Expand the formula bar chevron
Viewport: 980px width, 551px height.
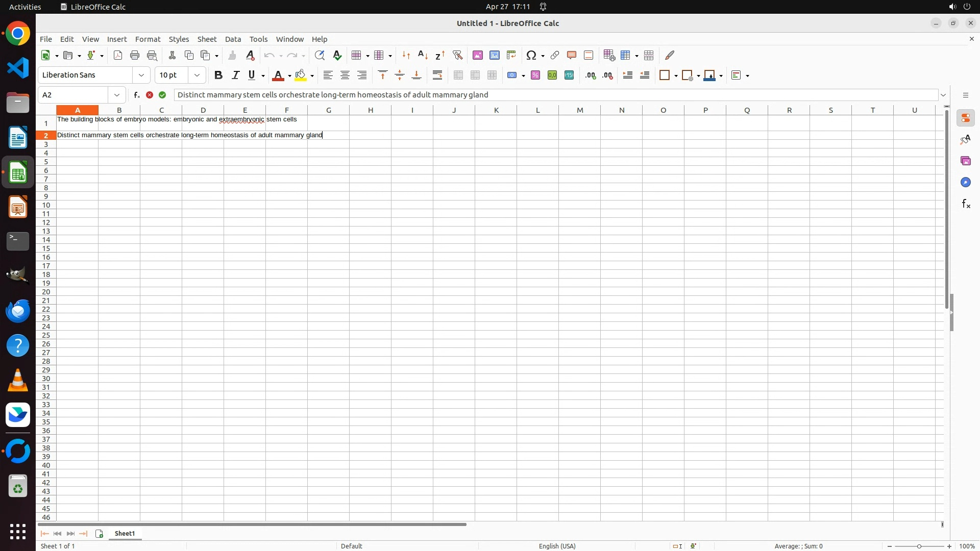943,95
